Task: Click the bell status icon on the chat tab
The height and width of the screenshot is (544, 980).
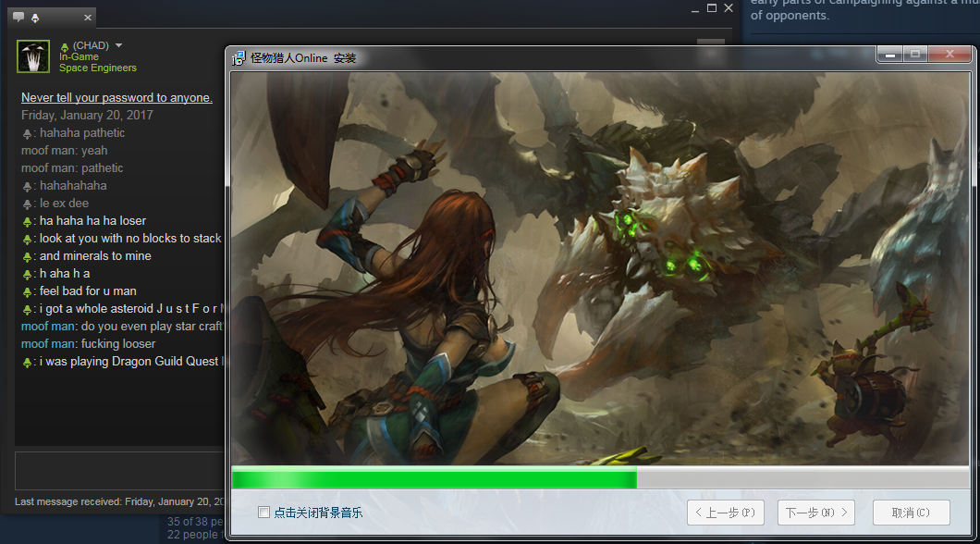Action: pos(35,19)
